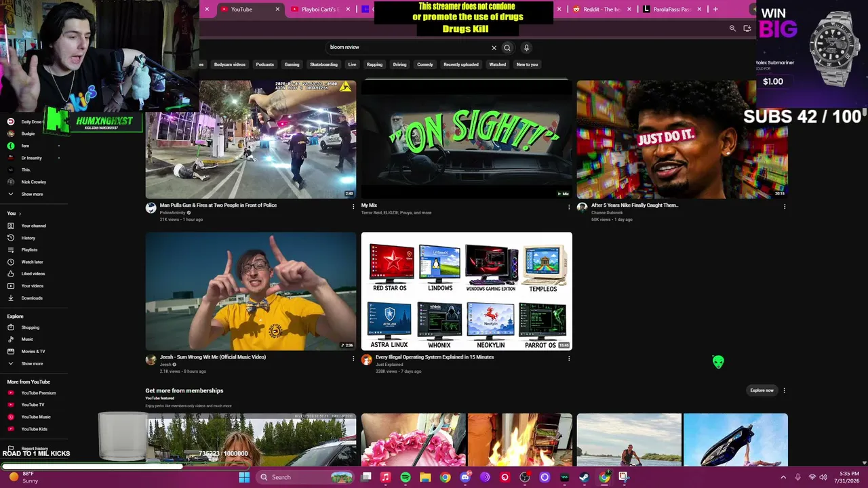Open Nick Crowley subscription
This screenshot has width=868, height=488.
click(33, 182)
